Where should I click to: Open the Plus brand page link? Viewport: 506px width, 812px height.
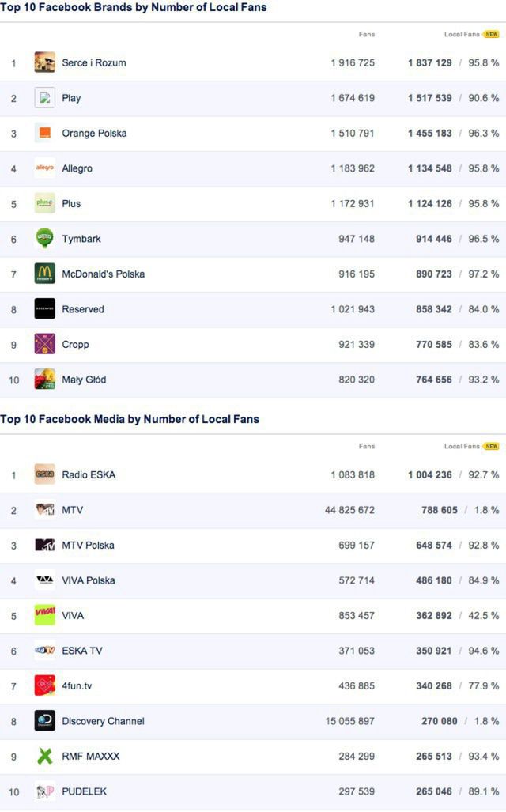[71, 203]
